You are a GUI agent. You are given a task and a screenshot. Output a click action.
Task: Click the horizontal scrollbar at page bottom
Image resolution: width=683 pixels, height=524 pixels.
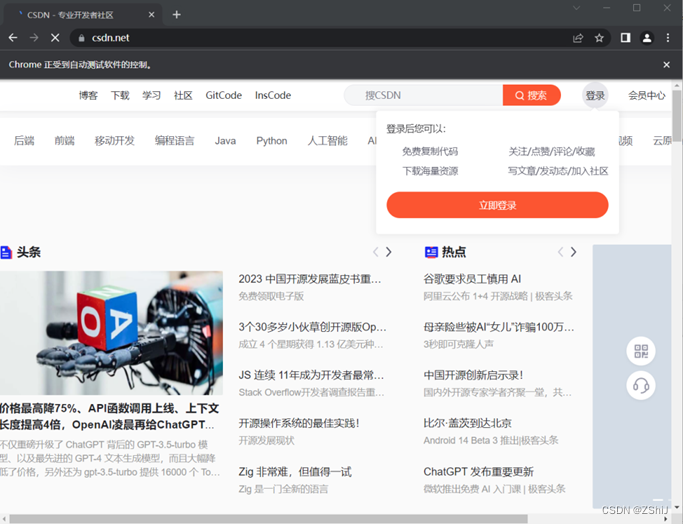268,519
